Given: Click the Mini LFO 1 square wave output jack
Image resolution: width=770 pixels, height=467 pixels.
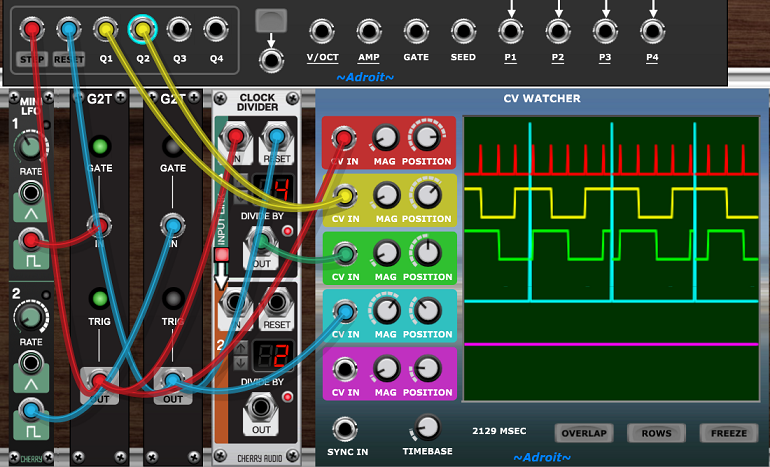Looking at the screenshot, I should (30, 241).
